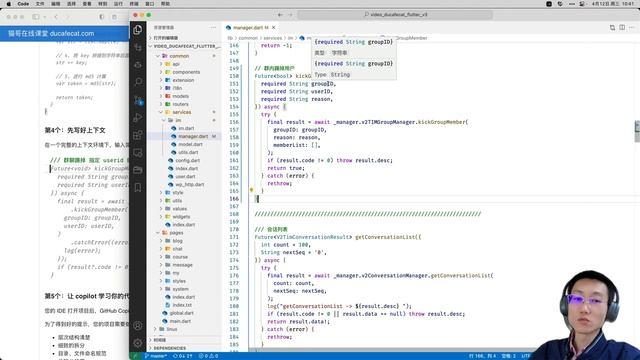Click the go forward arrow in title bar
The width and height of the screenshot is (640, 360).
click(x=291, y=15)
